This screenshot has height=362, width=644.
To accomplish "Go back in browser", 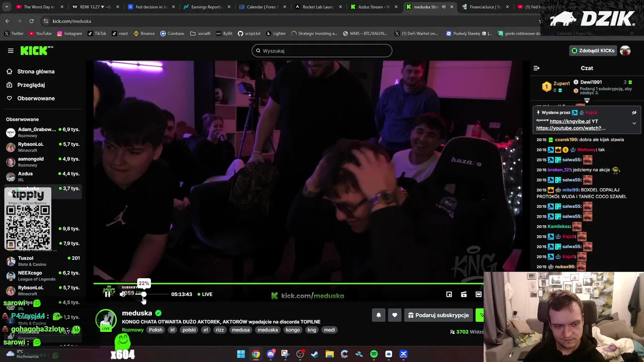I will (x=7, y=21).
